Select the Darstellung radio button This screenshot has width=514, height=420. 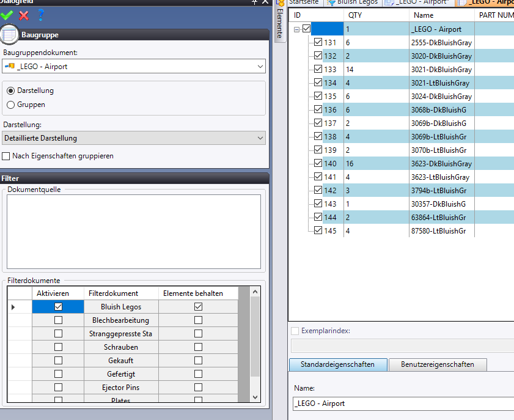coord(11,90)
